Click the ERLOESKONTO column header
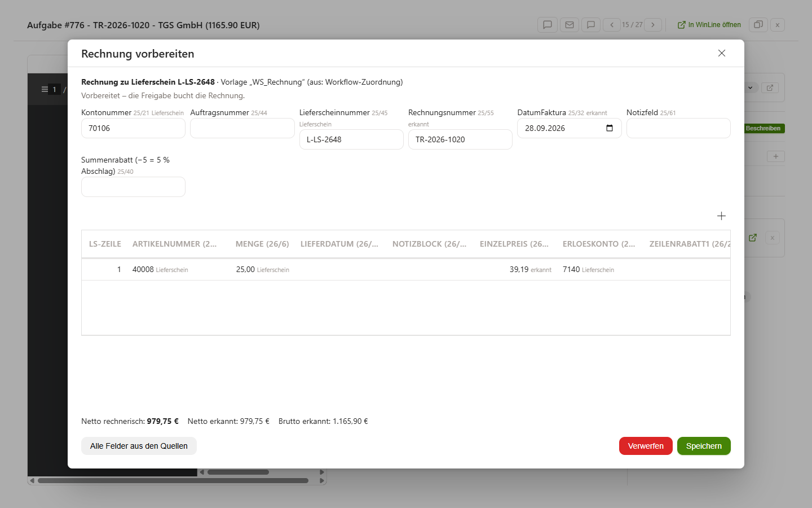The width and height of the screenshot is (812, 508). tap(599, 244)
